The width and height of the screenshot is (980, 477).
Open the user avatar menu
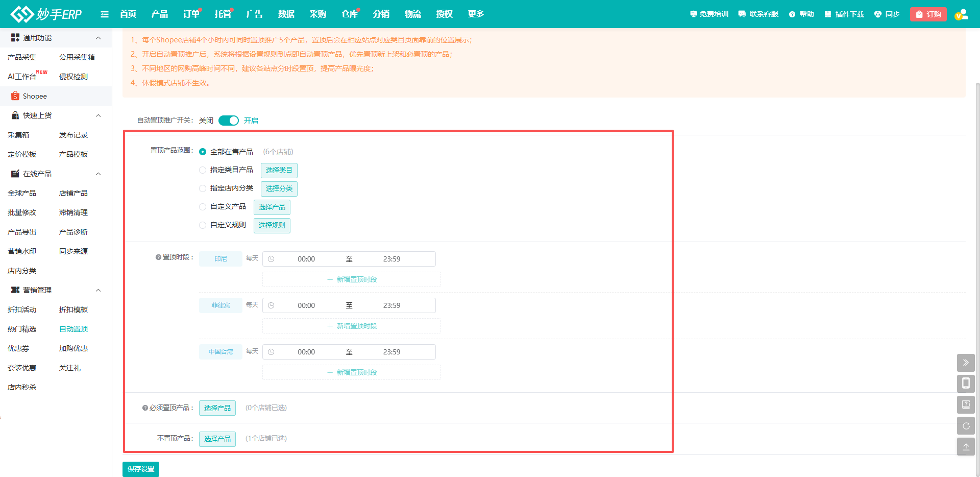[x=962, y=14]
